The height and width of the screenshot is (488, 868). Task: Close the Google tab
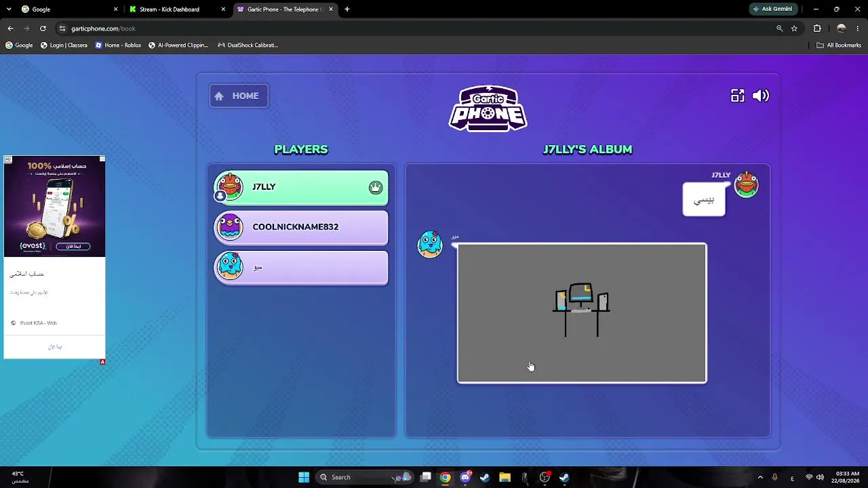[115, 9]
